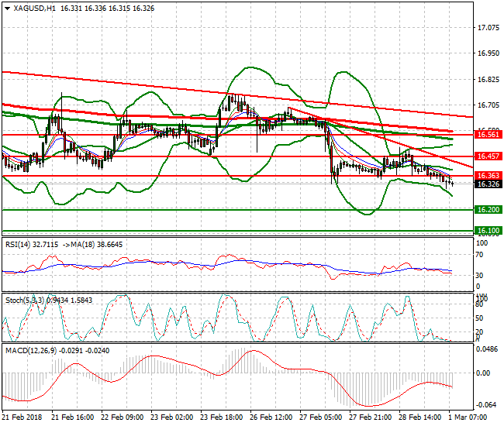504x426 pixels.
Task: Click the RSI(14) indicator label
Action: tap(18, 245)
